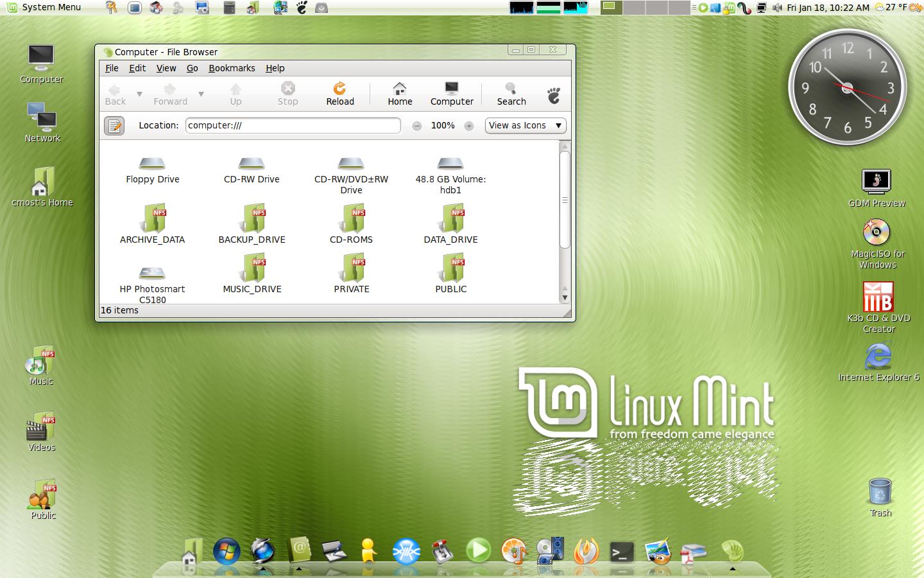This screenshot has height=578, width=924.
Task: Select the CD-RW/DVD±RW Drive icon
Action: click(x=351, y=175)
